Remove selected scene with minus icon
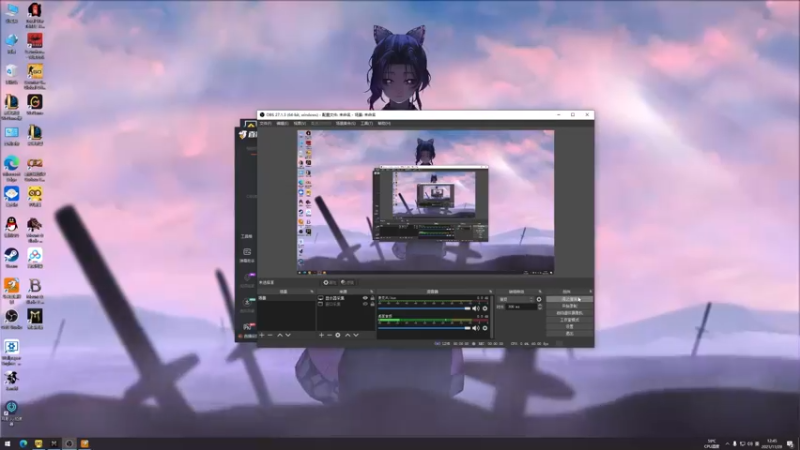This screenshot has height=450, width=800. pos(270,335)
